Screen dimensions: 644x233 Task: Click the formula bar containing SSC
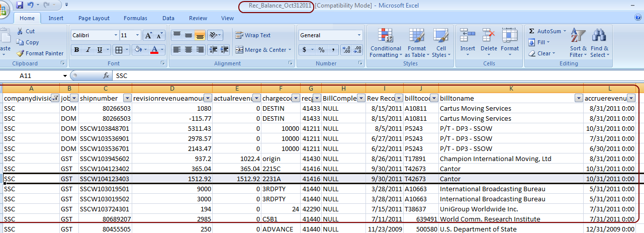point(378,75)
